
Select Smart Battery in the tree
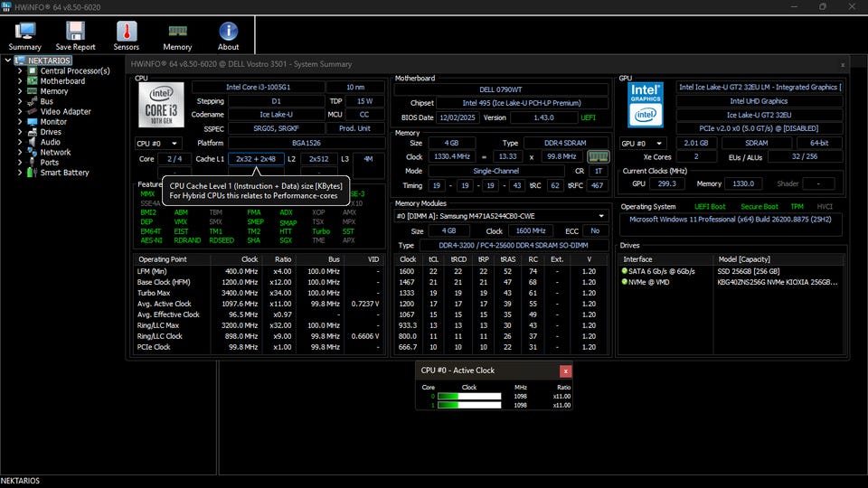click(x=64, y=172)
